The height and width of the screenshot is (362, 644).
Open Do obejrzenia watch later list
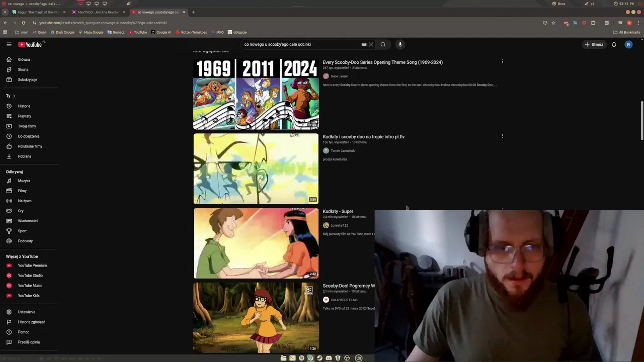point(29,136)
